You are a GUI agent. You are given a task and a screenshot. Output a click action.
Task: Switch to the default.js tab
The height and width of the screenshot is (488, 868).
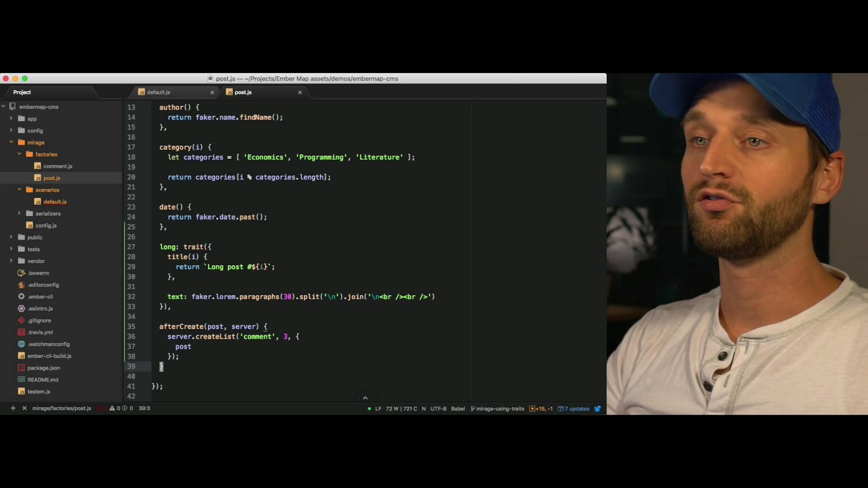pyautogui.click(x=158, y=92)
